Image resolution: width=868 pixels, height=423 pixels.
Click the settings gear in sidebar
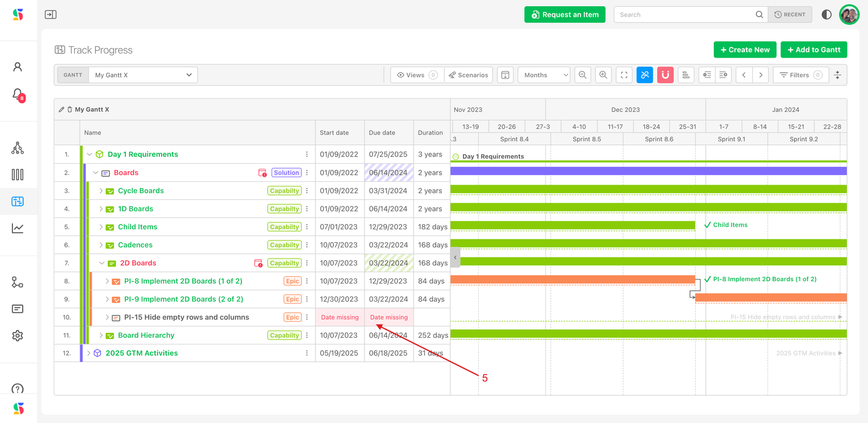tap(18, 335)
